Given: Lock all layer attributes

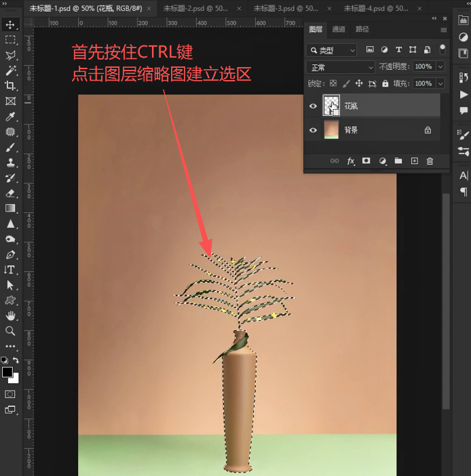Looking at the screenshot, I should click(x=385, y=83).
